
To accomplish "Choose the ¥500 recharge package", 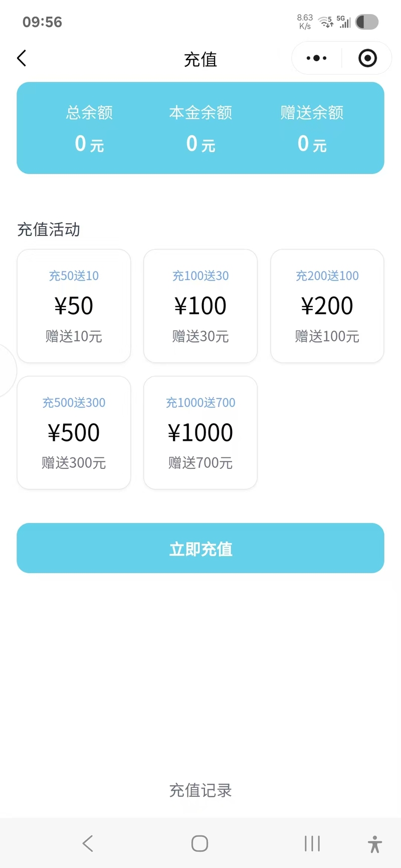I will pyautogui.click(x=74, y=433).
